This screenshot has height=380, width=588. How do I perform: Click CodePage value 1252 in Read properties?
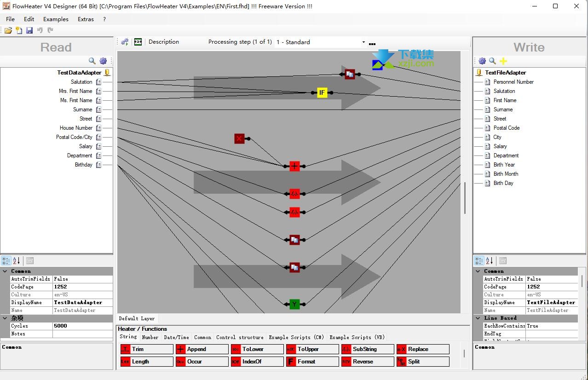click(x=82, y=287)
